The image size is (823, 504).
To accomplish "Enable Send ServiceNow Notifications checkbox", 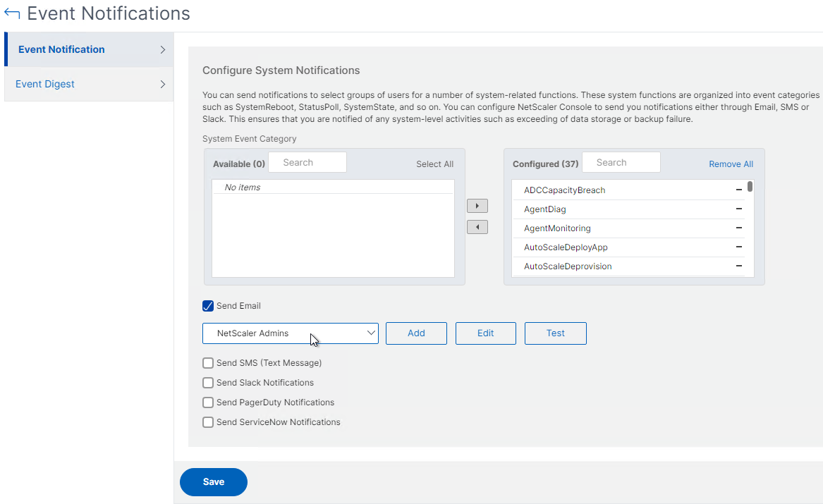I will coord(208,422).
